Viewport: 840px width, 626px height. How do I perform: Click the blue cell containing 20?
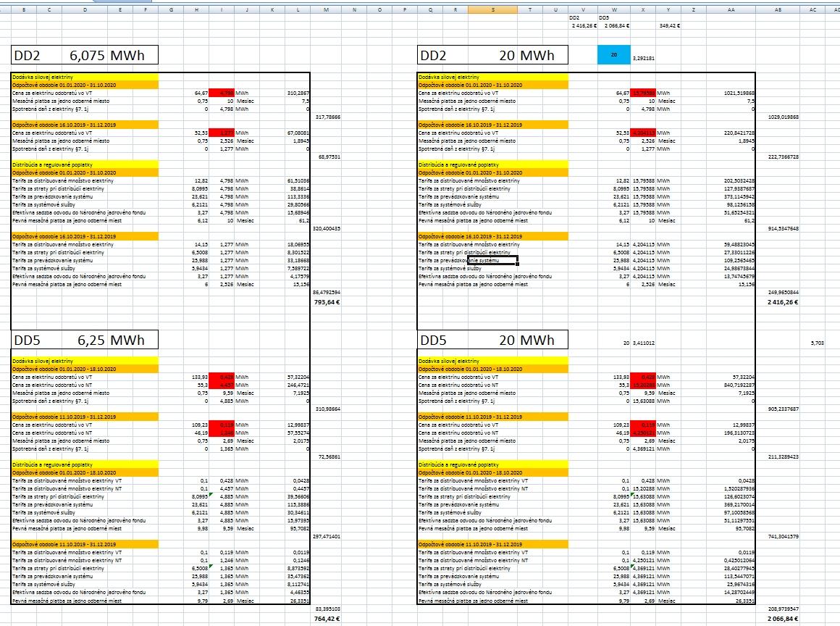click(614, 54)
